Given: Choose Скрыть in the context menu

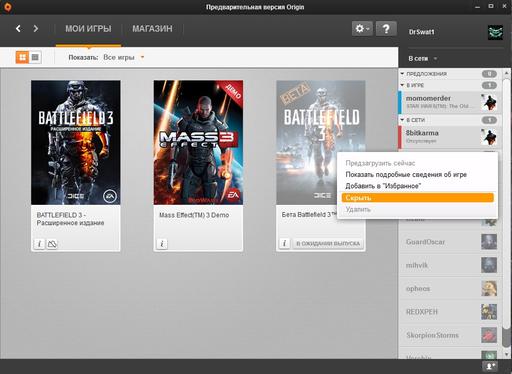Looking at the screenshot, I should (418, 198).
